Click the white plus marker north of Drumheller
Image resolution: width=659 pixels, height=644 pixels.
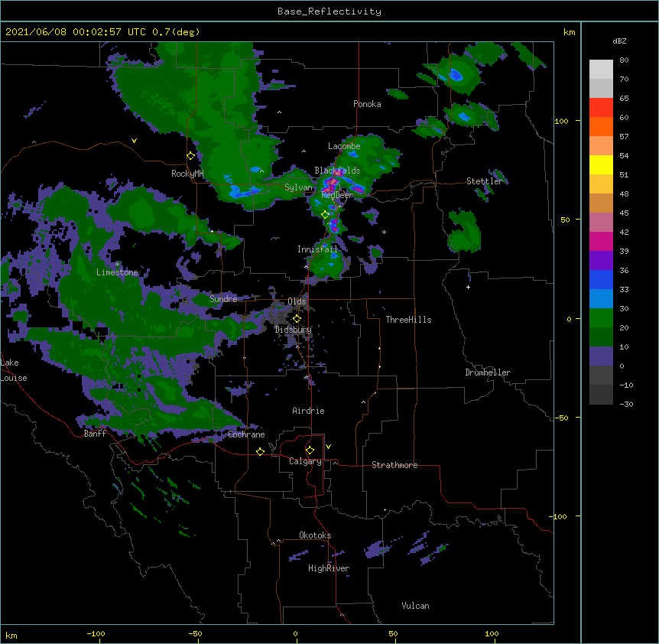(468, 287)
